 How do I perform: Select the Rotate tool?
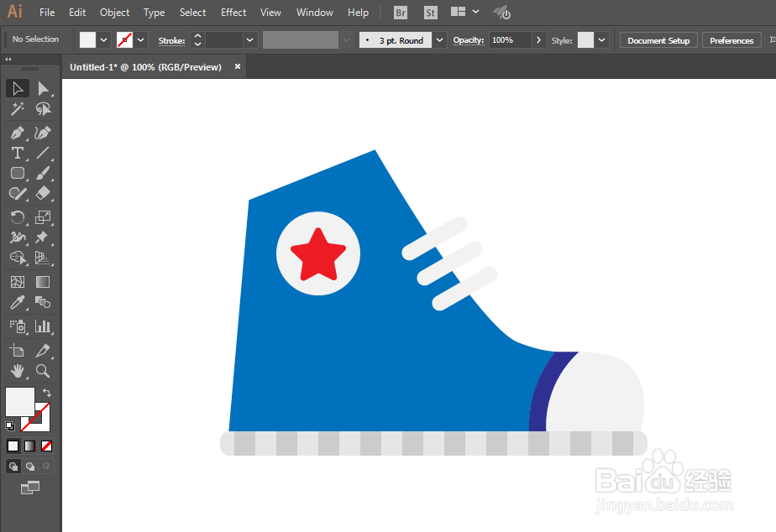(18, 217)
